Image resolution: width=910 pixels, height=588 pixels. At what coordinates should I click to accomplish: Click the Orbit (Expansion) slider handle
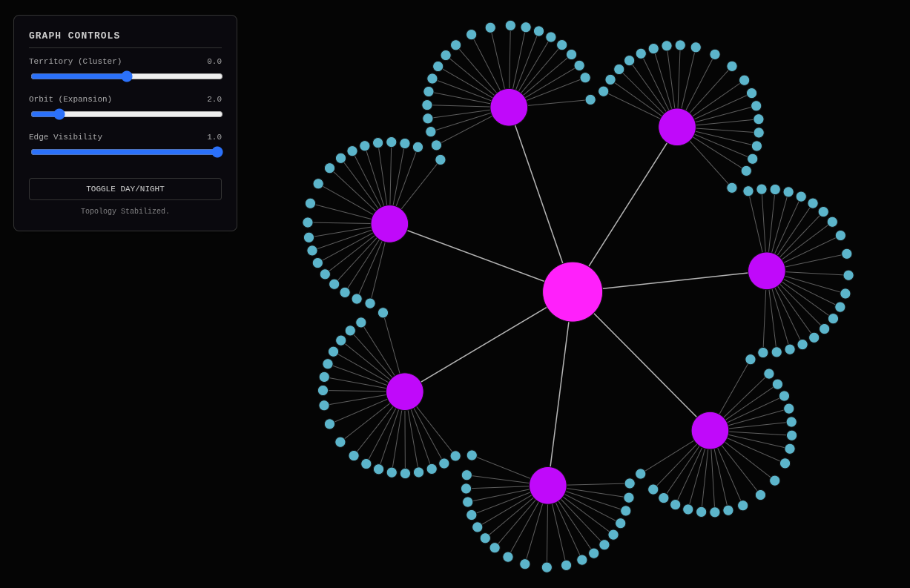coord(59,114)
